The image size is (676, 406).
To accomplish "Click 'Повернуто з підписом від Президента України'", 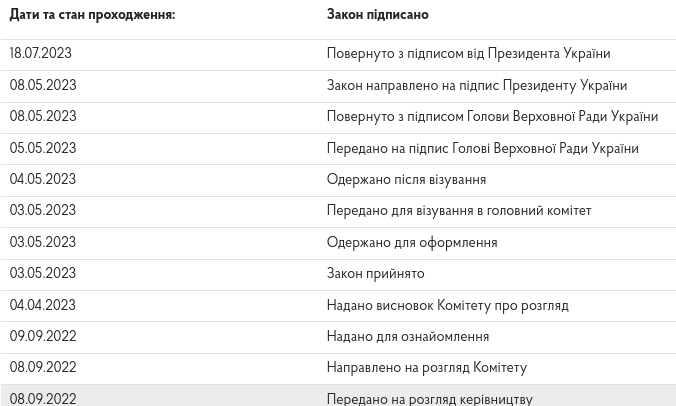I will [x=467, y=54].
